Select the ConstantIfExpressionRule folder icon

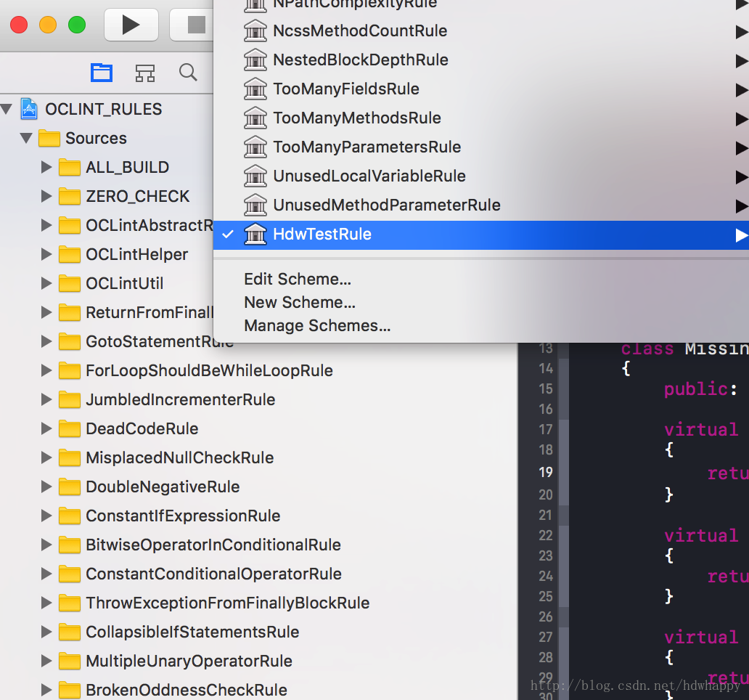pyautogui.click(x=69, y=516)
